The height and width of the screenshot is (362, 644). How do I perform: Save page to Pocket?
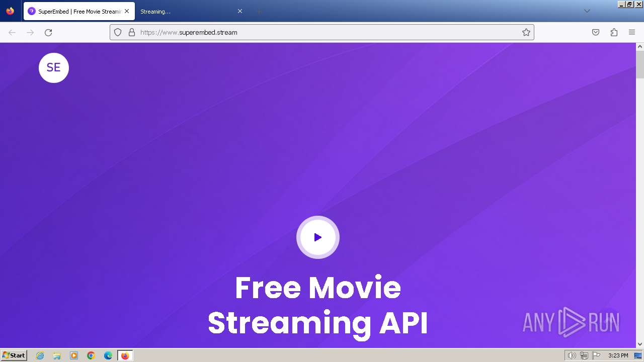click(x=596, y=32)
